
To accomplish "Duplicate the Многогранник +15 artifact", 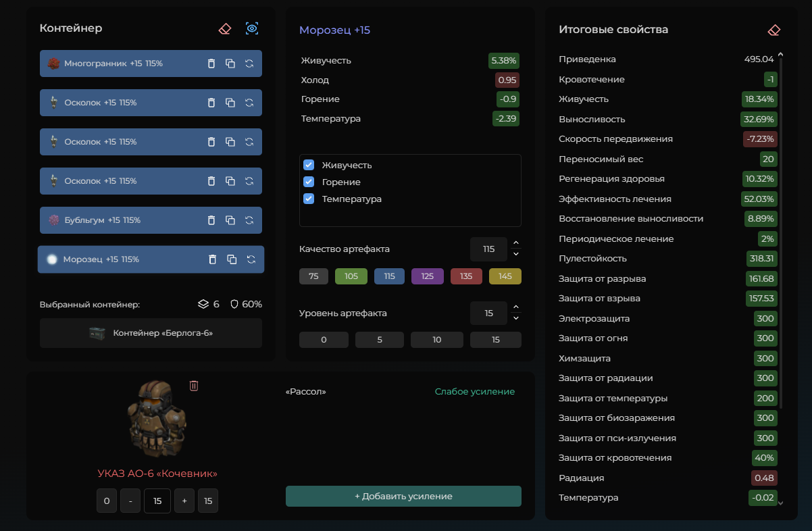I will (230, 64).
